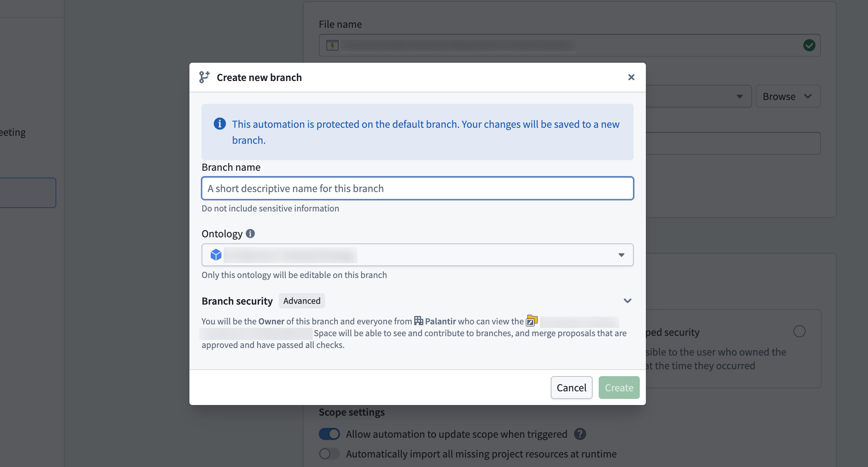Click the Ontology info icon
The width and height of the screenshot is (868, 467).
click(x=250, y=233)
